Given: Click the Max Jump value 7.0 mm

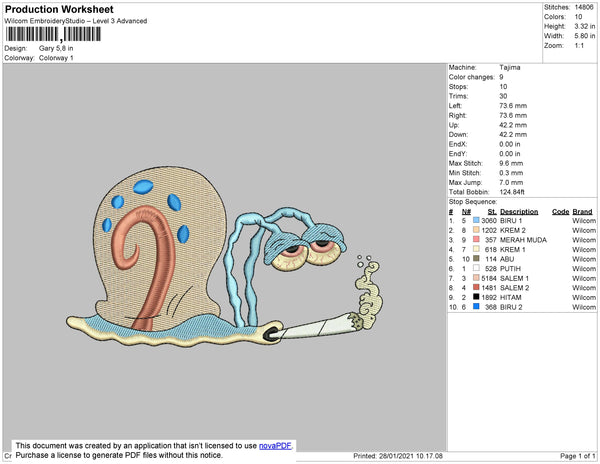Looking at the screenshot, I should [x=511, y=182].
